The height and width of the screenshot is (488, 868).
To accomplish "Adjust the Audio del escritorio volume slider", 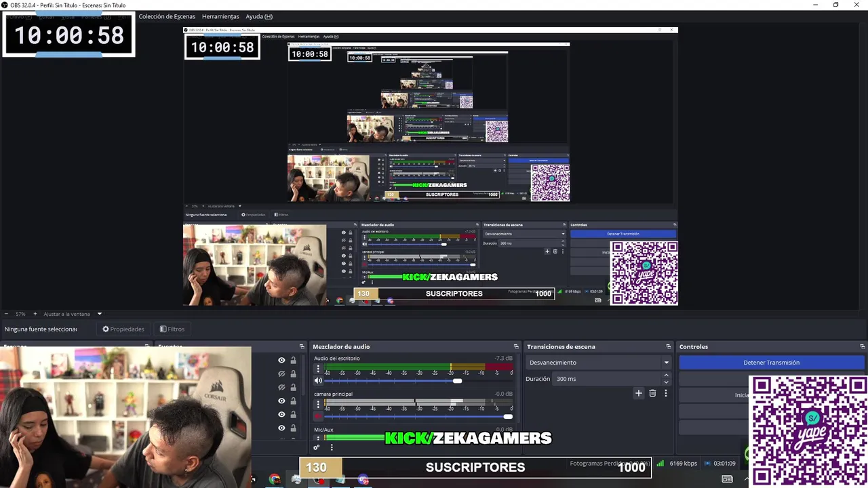I will pyautogui.click(x=419, y=381).
